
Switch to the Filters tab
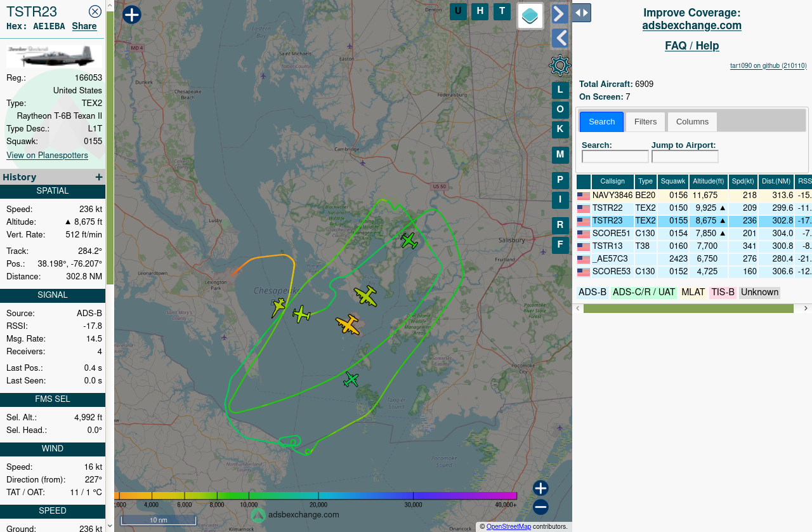pyautogui.click(x=645, y=121)
